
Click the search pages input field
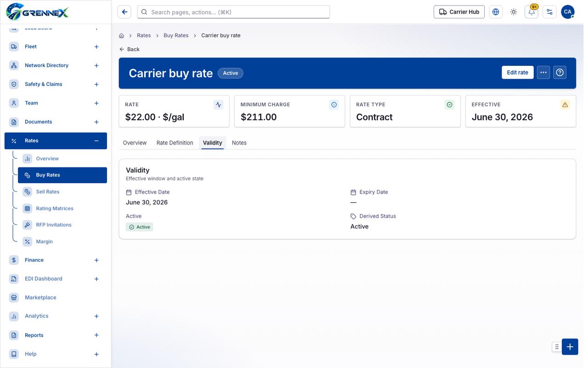(x=233, y=12)
